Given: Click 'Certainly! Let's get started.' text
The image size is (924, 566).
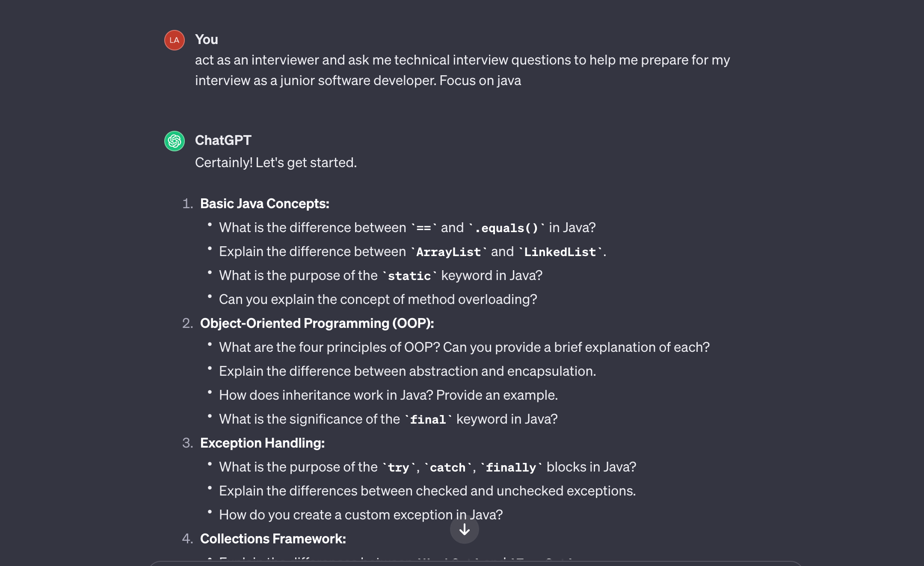Looking at the screenshot, I should (276, 162).
